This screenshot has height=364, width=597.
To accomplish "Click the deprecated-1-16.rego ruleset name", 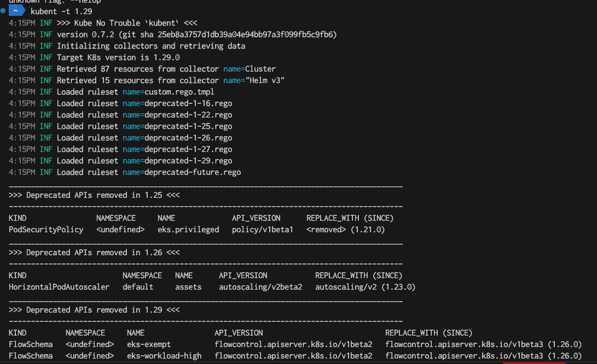I will click(x=188, y=103).
